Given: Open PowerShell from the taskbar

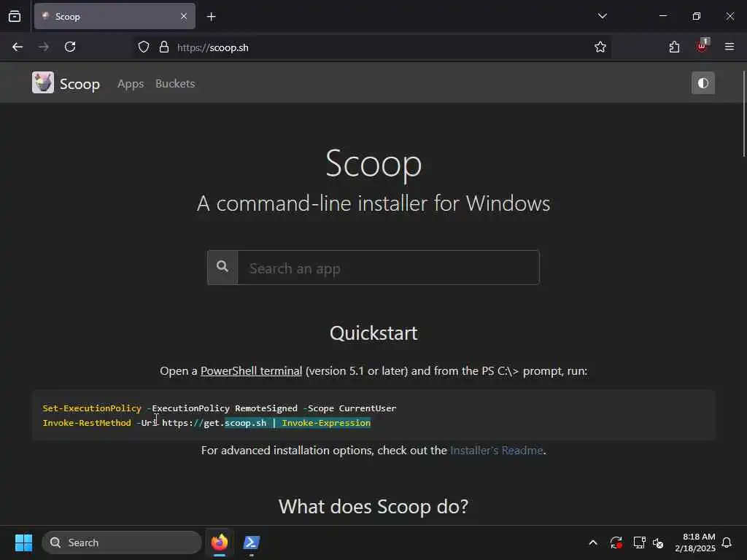Looking at the screenshot, I should pyautogui.click(x=251, y=542).
